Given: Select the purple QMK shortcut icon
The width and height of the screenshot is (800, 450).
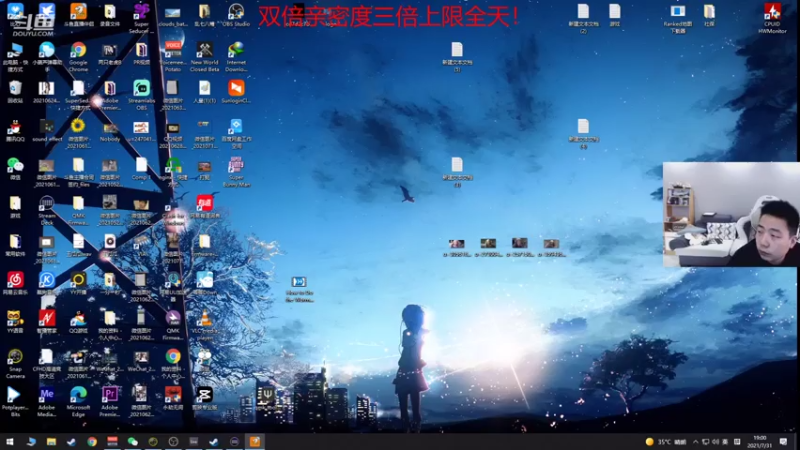Looking at the screenshot, I should coord(172,324).
